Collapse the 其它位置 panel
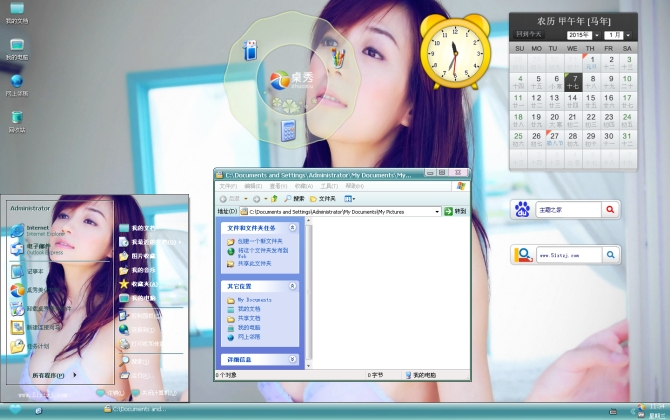The height and width of the screenshot is (420, 670). [x=292, y=286]
